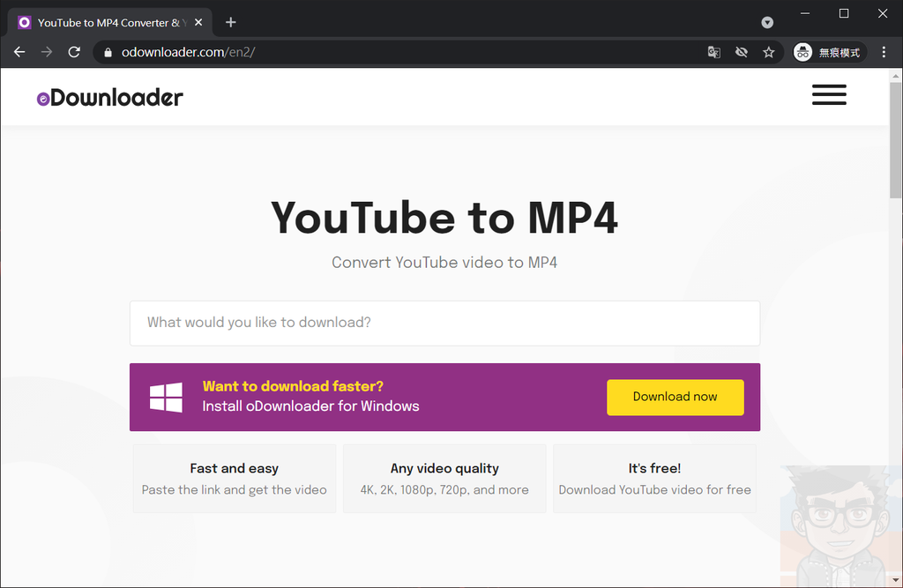Click the 'It's free!' card

point(654,479)
